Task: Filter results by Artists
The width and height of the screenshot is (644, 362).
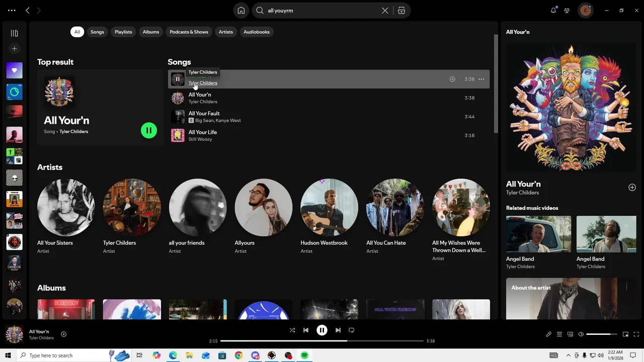Action: (226, 32)
